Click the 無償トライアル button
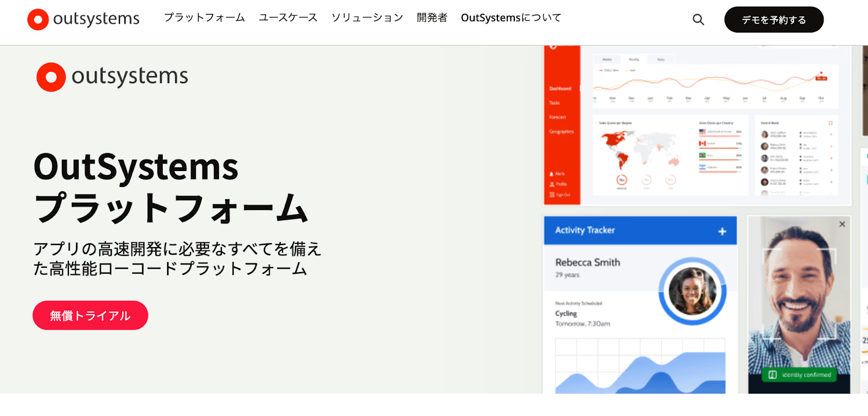868x416 pixels. (x=90, y=316)
